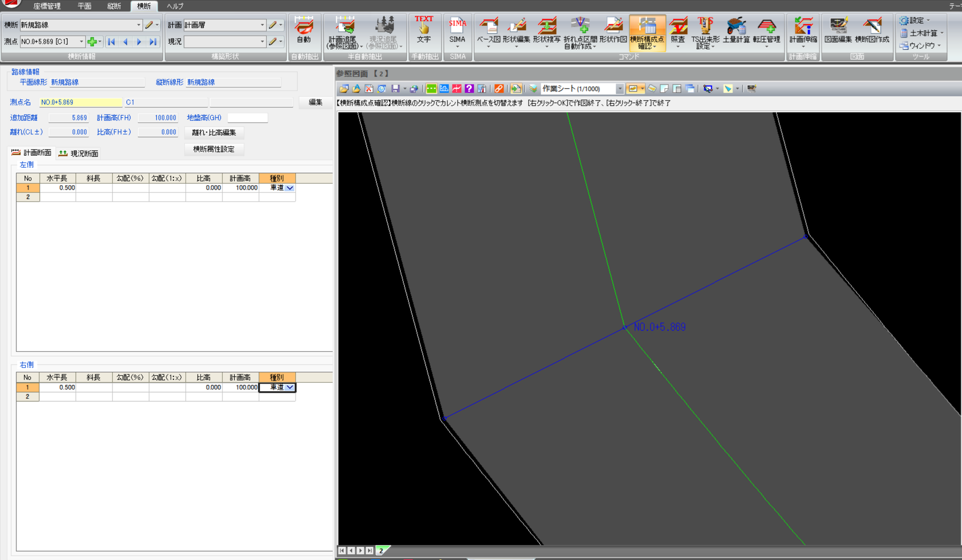Image resolution: width=962 pixels, height=560 pixels.
Task: Toggle the green dashed-line display button
Action: coord(431,89)
